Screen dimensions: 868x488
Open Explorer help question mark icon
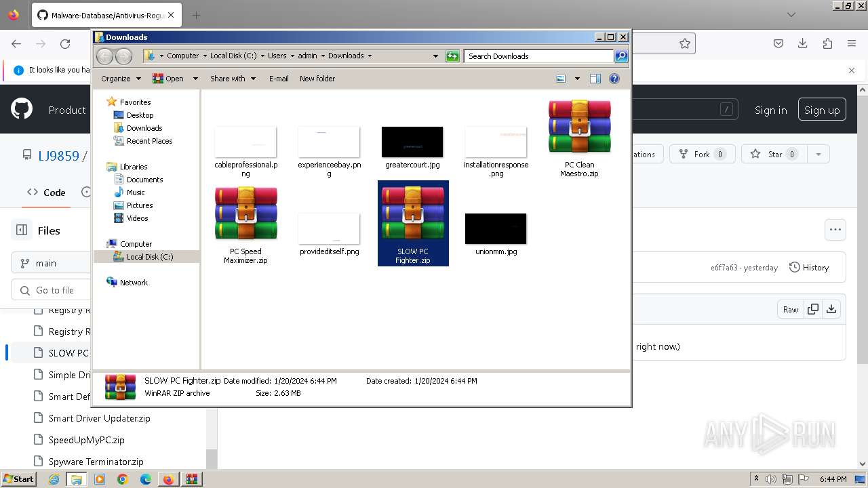tap(614, 79)
